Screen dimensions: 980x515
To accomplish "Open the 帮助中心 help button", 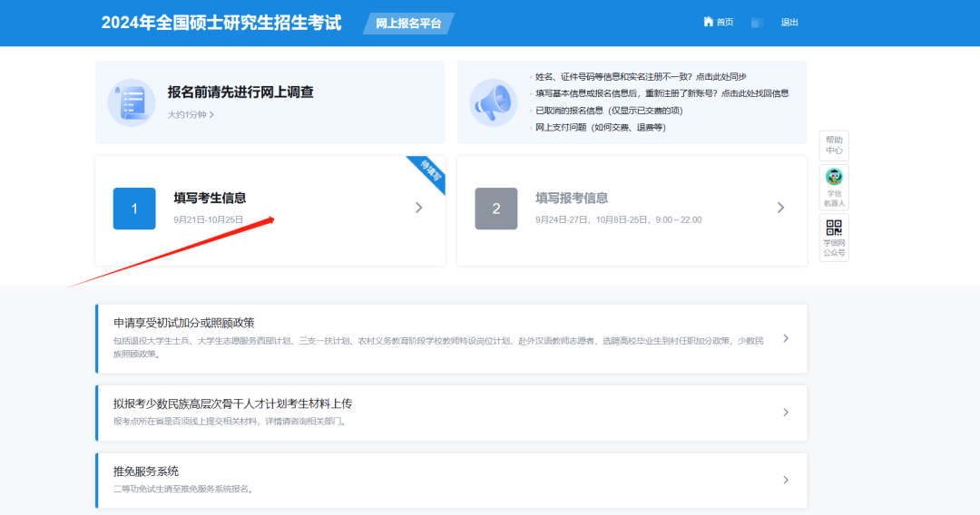I will [834, 145].
